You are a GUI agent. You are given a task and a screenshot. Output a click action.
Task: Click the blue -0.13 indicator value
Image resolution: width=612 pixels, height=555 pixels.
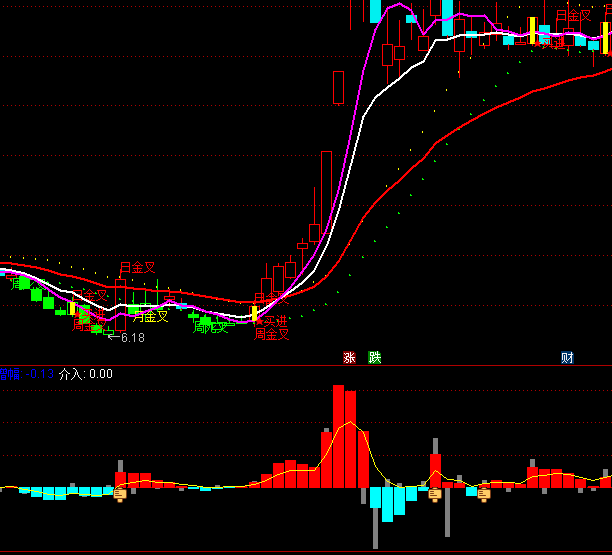pyautogui.click(x=40, y=374)
